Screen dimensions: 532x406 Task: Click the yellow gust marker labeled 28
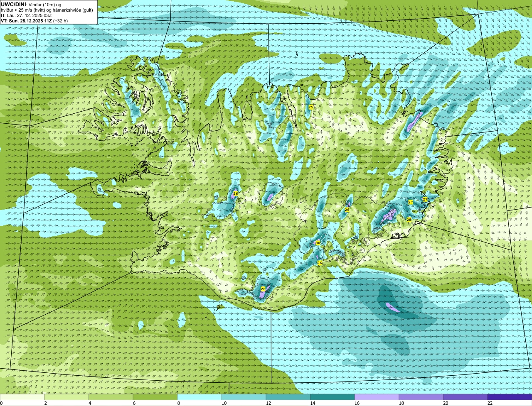[409, 220]
